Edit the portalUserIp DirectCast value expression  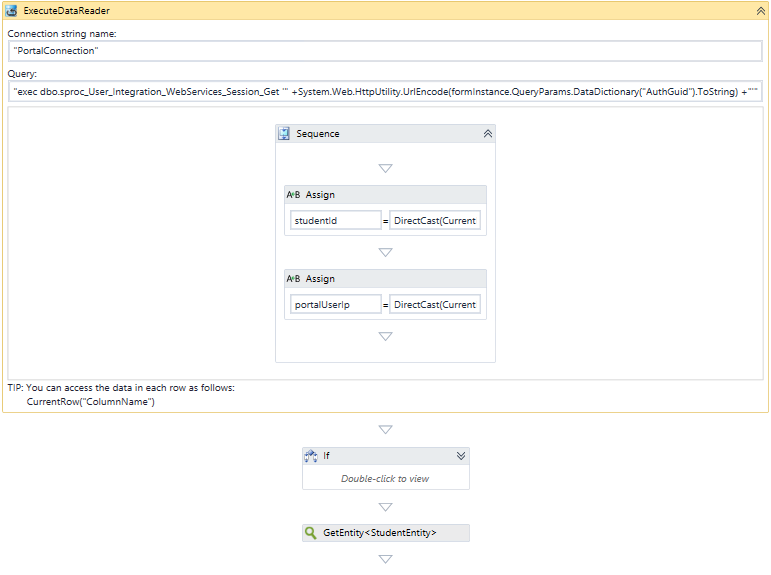(x=435, y=304)
